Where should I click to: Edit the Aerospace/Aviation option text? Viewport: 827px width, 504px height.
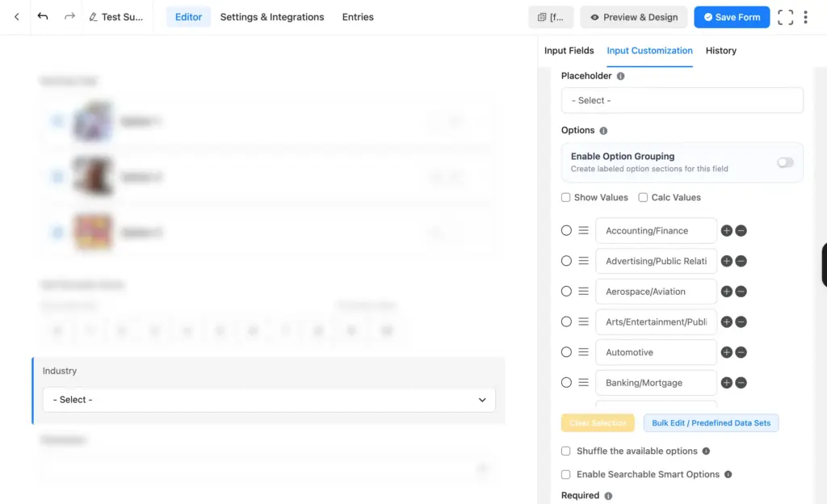click(x=656, y=292)
